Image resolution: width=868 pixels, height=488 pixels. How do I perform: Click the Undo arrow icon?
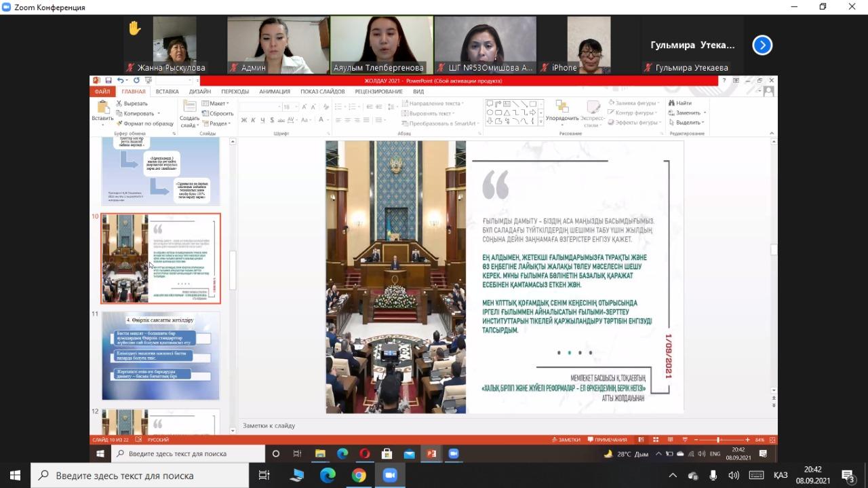pos(119,81)
